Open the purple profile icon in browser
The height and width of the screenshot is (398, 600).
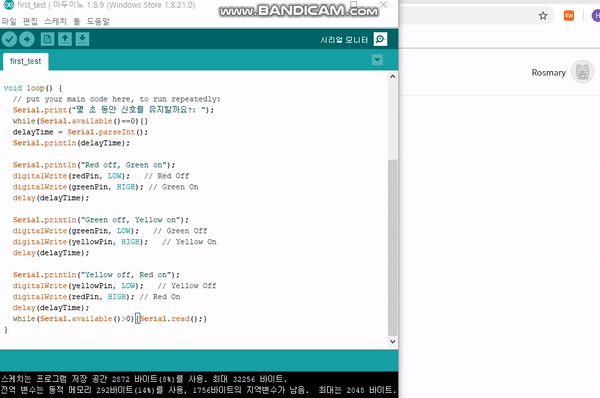[596, 16]
